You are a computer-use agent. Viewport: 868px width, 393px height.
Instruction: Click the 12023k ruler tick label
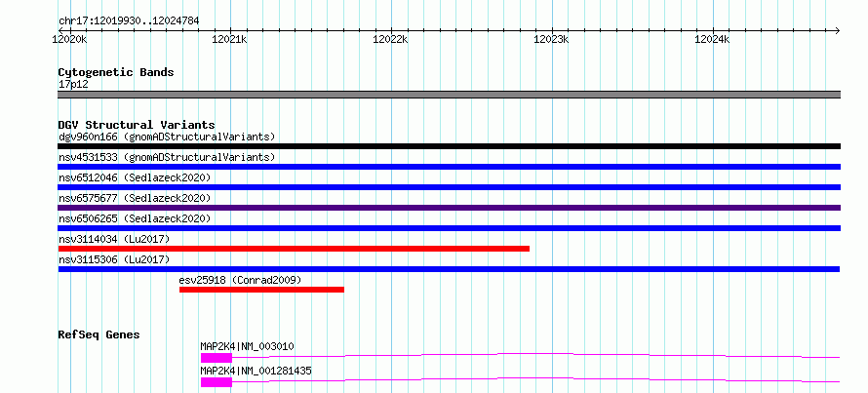click(x=551, y=39)
